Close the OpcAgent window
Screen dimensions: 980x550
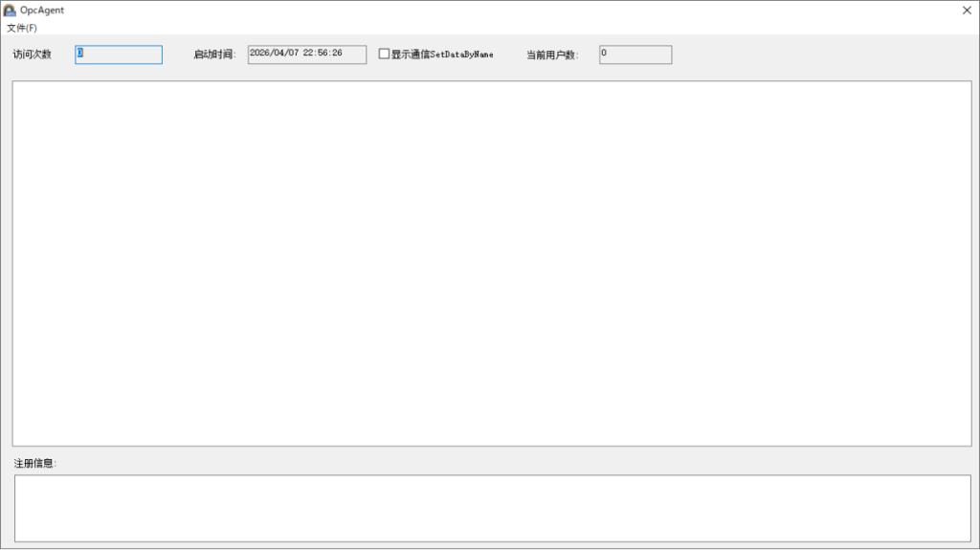point(967,10)
